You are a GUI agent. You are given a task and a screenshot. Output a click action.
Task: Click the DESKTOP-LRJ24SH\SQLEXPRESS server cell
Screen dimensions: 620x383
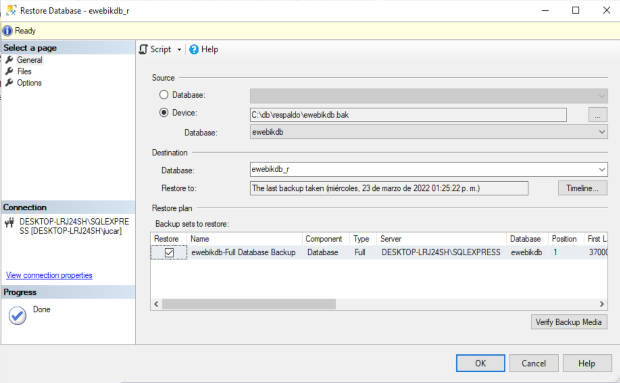click(x=441, y=253)
